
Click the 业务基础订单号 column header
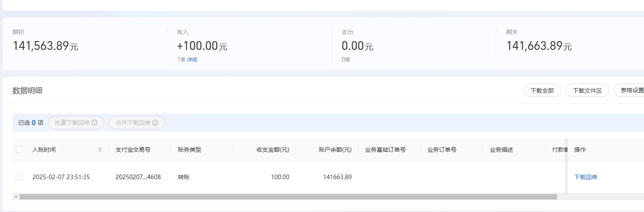385,150
